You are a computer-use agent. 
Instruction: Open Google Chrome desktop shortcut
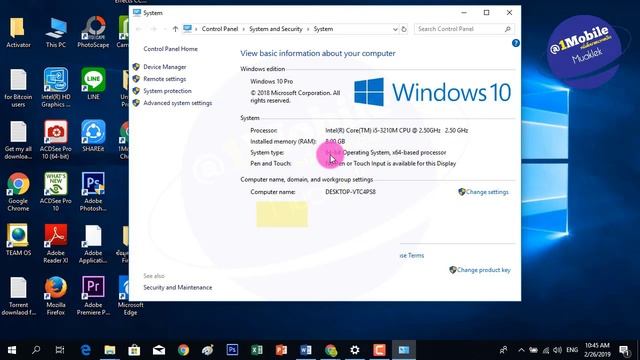tap(18, 192)
